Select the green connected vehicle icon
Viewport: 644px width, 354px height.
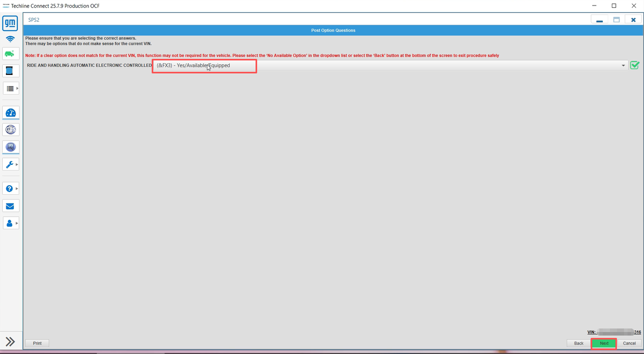(x=10, y=54)
